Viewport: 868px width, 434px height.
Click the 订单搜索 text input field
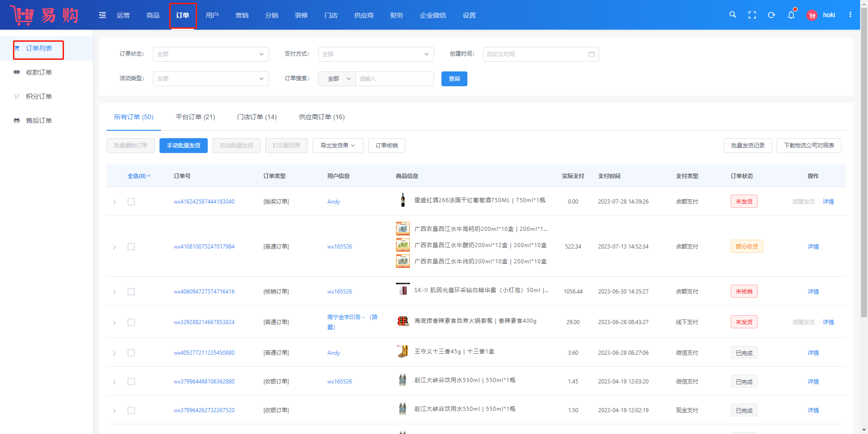[394, 79]
